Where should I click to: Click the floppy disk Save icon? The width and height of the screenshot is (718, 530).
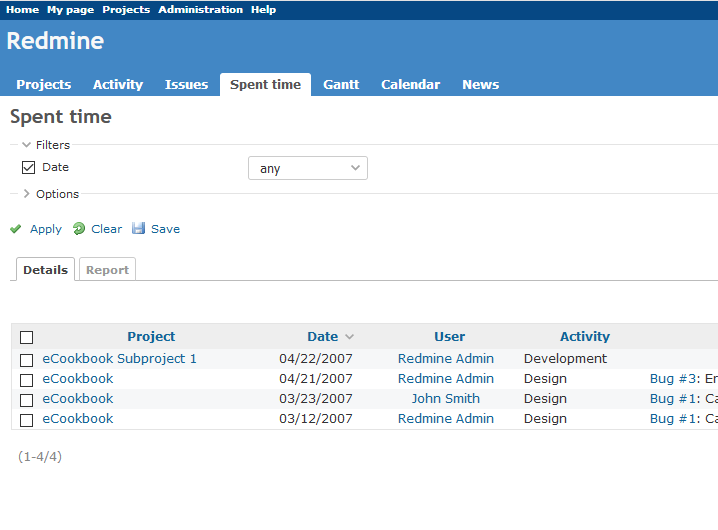tap(138, 228)
